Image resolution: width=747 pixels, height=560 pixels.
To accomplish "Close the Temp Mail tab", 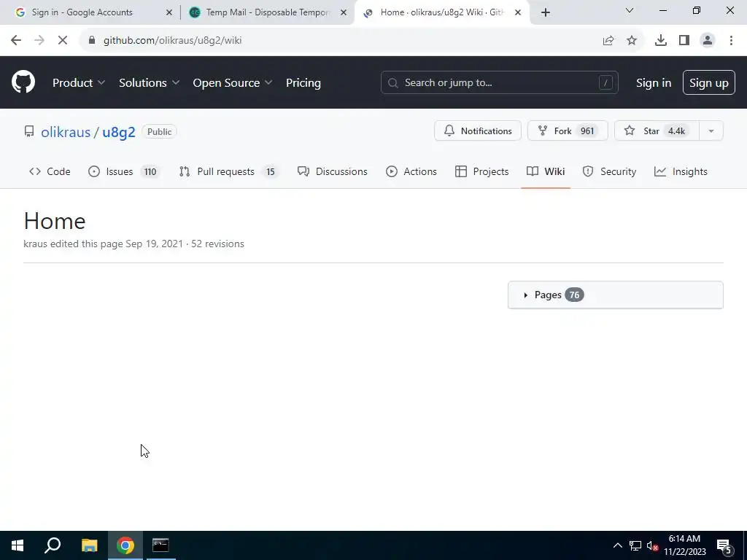I will 344,12.
